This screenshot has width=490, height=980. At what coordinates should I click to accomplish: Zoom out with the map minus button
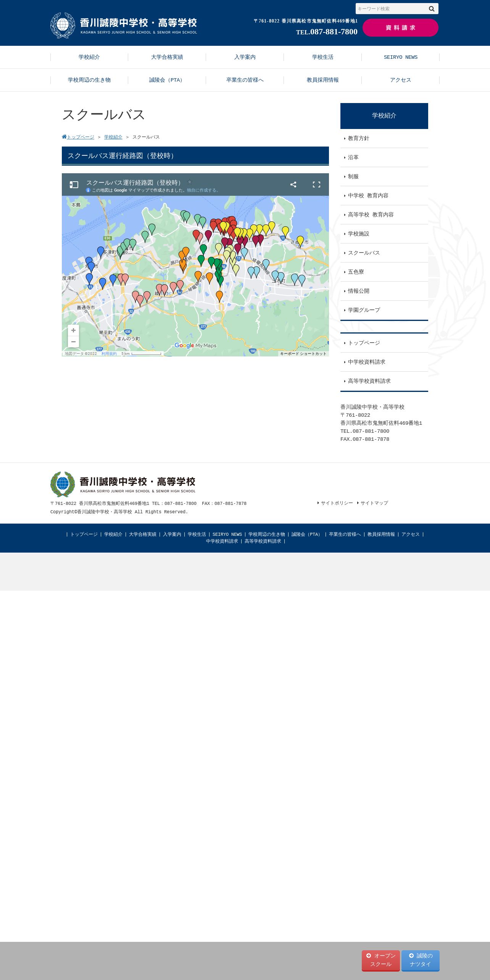click(73, 342)
